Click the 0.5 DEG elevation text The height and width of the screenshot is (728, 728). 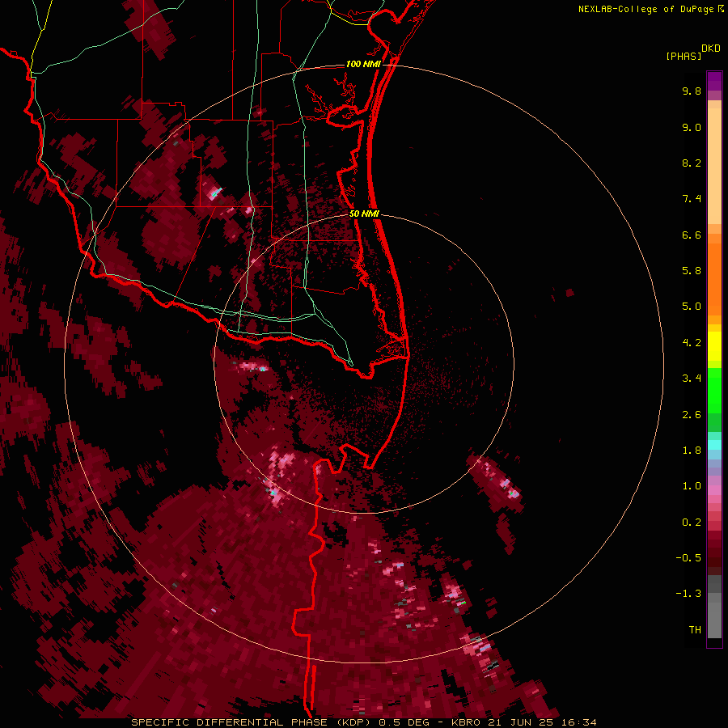pos(405,722)
